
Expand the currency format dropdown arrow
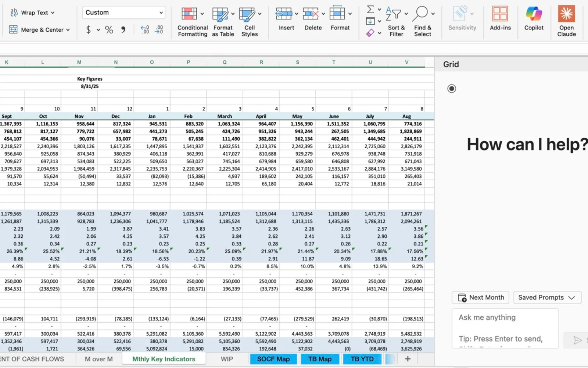[98, 30]
